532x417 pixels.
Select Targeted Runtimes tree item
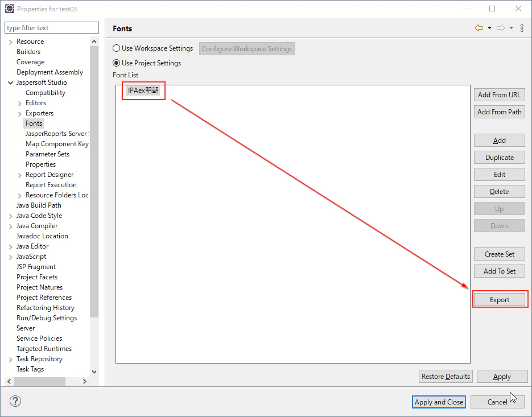click(44, 349)
